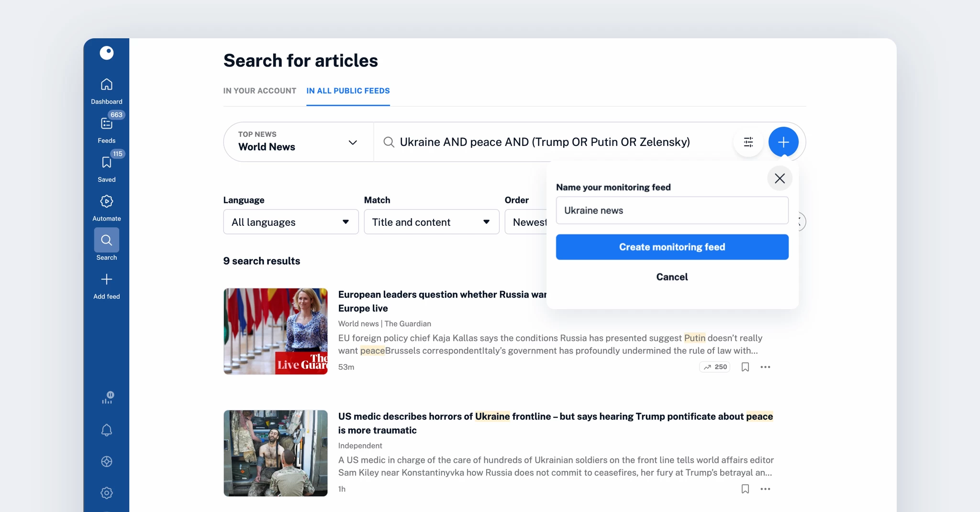Screen dimensions: 980x512
Task: Open more options for US medic article
Action: pos(765,489)
